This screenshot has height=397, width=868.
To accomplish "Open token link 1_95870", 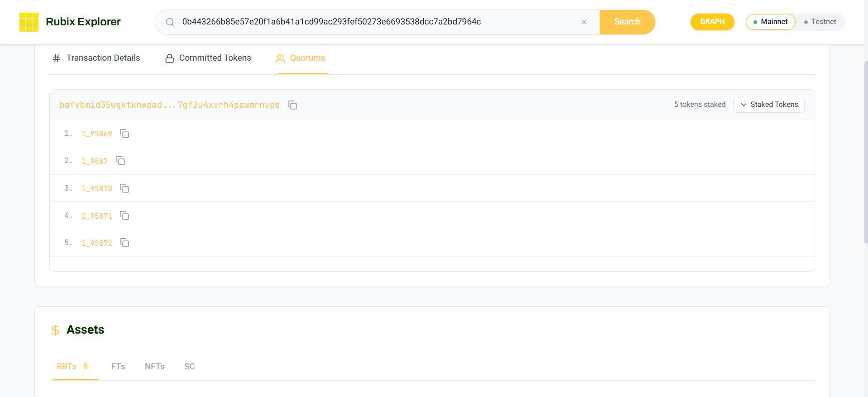I will 97,188.
